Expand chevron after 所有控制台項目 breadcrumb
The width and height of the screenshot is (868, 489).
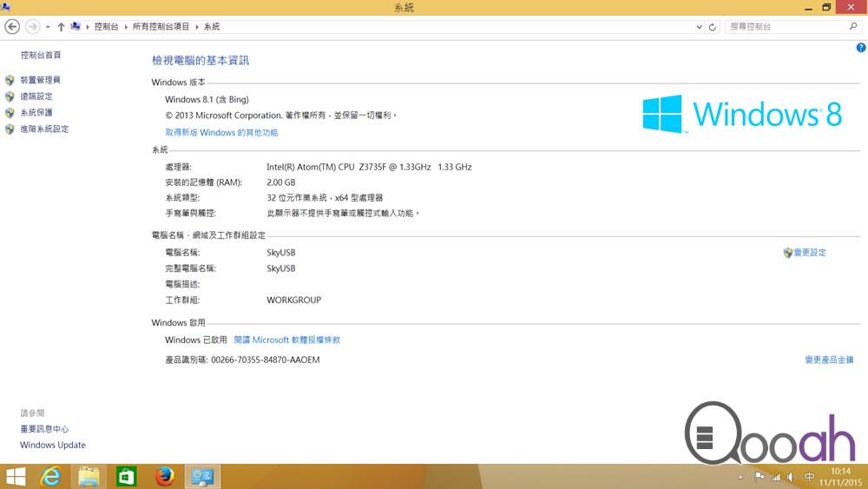point(196,27)
